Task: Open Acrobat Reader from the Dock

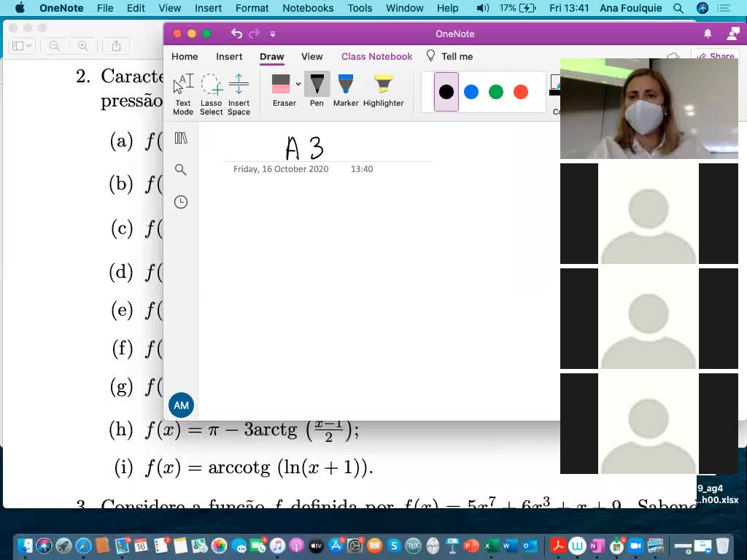Action: [557, 545]
